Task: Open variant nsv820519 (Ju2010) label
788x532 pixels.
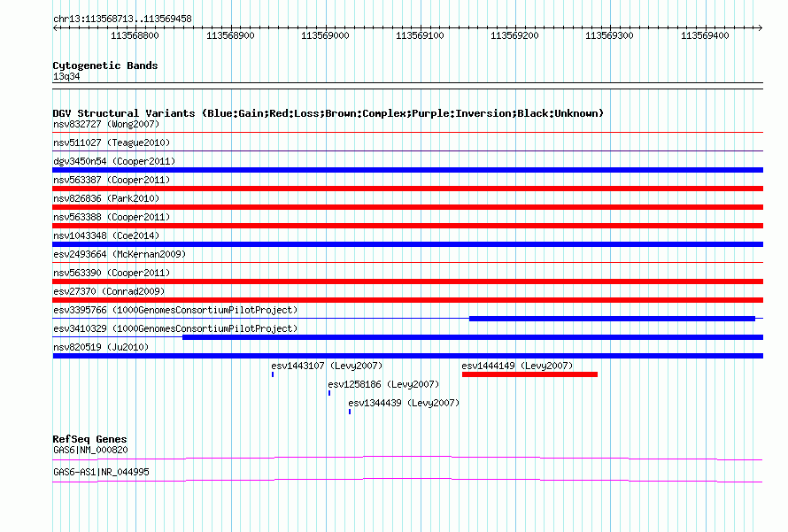Action: [x=101, y=347]
